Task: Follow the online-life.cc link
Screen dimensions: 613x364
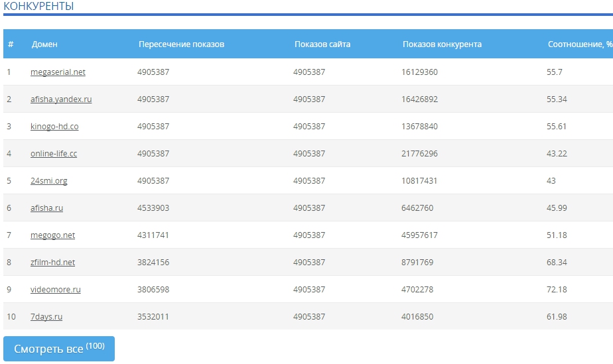Action: (54, 154)
